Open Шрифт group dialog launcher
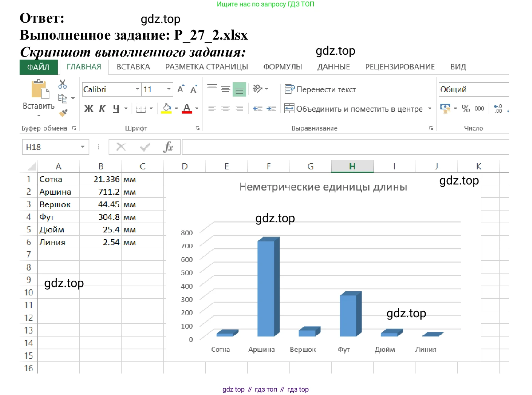Screen dimensions: 532x395 coord(198,128)
